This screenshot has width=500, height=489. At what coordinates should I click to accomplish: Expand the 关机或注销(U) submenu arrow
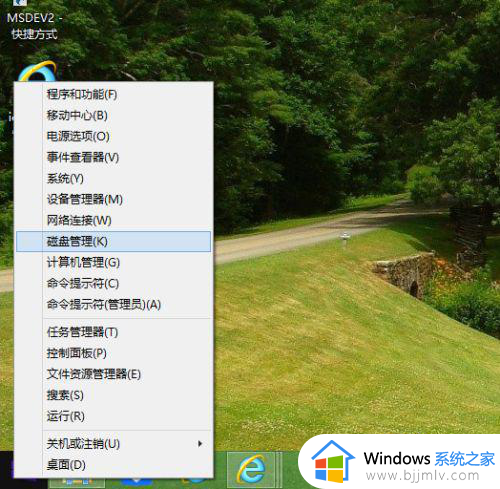(x=200, y=444)
